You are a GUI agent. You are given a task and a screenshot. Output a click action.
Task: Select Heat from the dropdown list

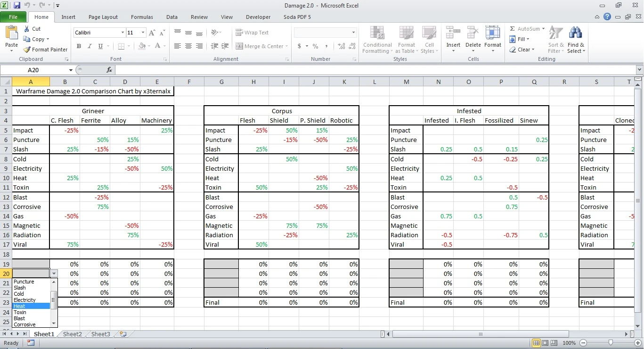(x=31, y=306)
